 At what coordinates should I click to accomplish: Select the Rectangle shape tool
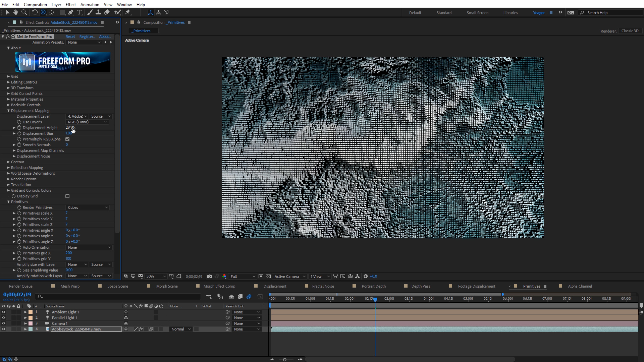62,12
